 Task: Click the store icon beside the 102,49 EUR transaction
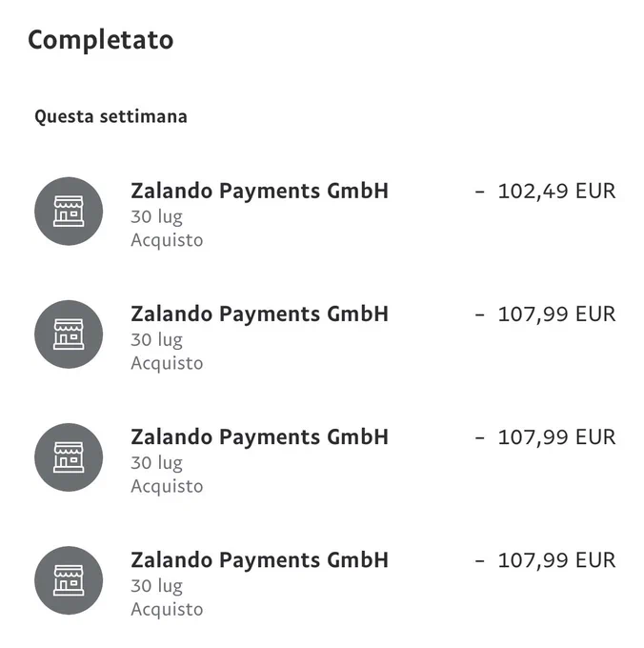coord(69,212)
